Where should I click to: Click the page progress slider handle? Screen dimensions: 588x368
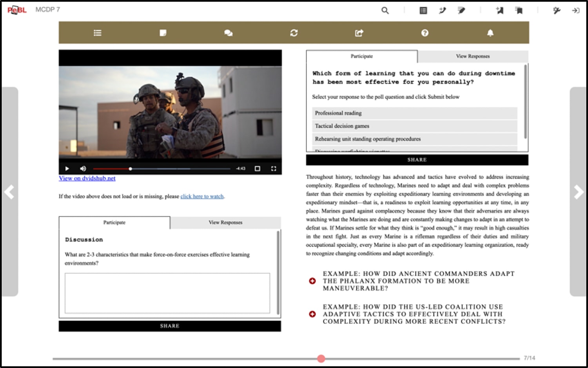pyautogui.click(x=321, y=359)
